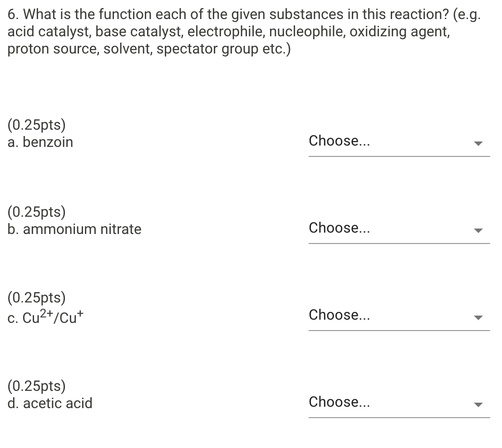Click the dropdown arrow beside benzoin's Choose field

click(x=479, y=143)
